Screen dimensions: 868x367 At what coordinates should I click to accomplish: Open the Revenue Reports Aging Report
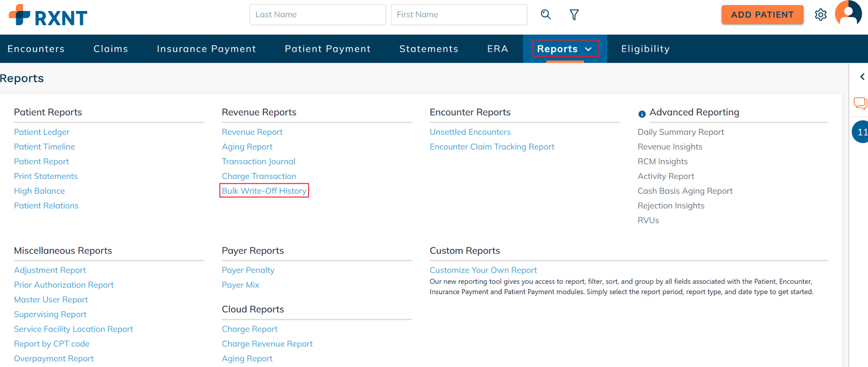point(247,147)
